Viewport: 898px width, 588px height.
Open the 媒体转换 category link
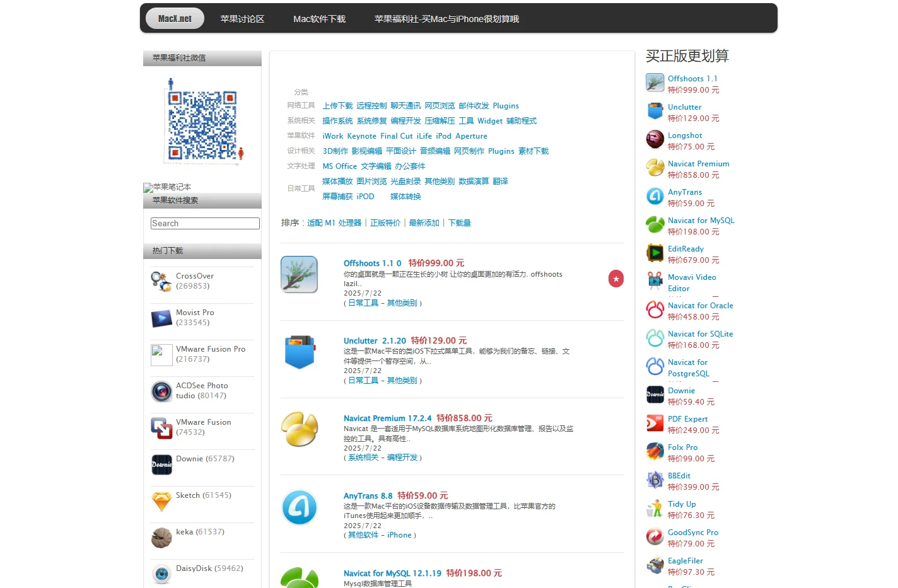(405, 197)
